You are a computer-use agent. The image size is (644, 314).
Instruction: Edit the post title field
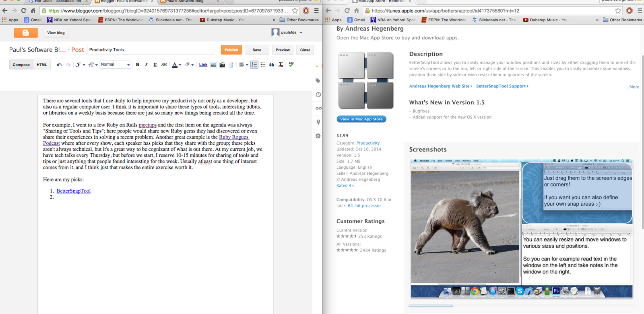151,50
